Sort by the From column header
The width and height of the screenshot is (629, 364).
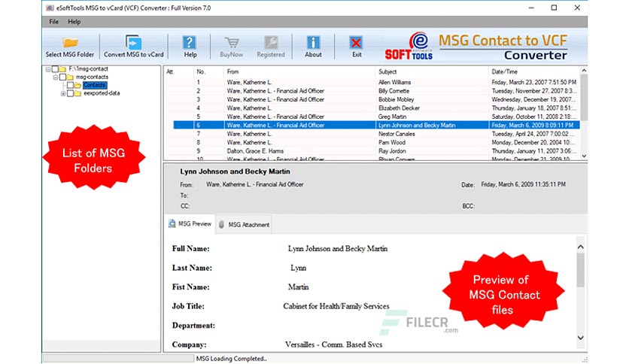pyautogui.click(x=299, y=71)
